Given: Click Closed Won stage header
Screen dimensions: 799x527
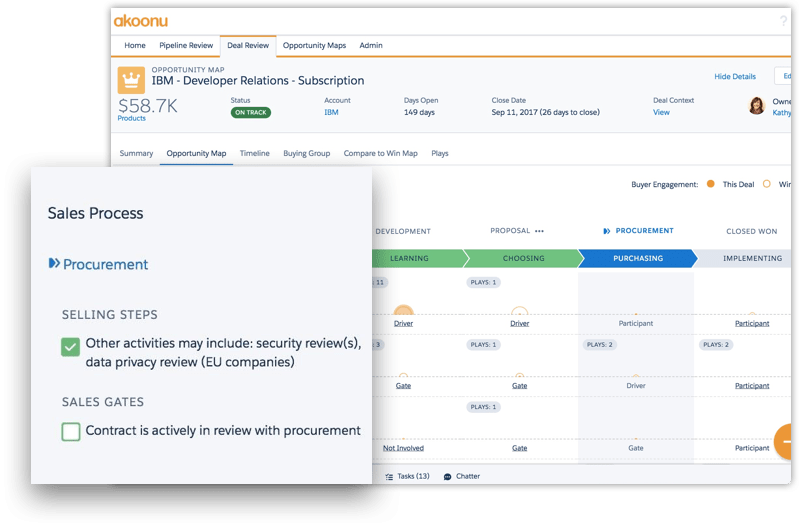Looking at the screenshot, I should [752, 231].
